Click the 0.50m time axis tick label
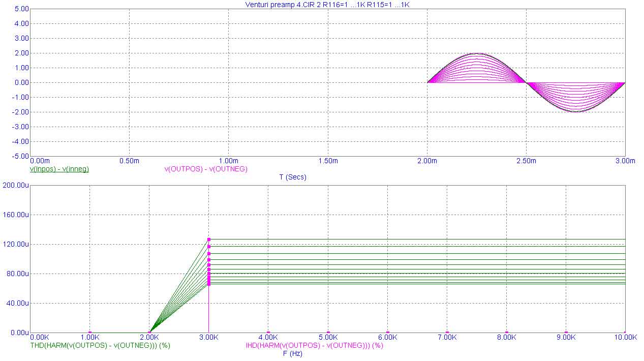 129,161
